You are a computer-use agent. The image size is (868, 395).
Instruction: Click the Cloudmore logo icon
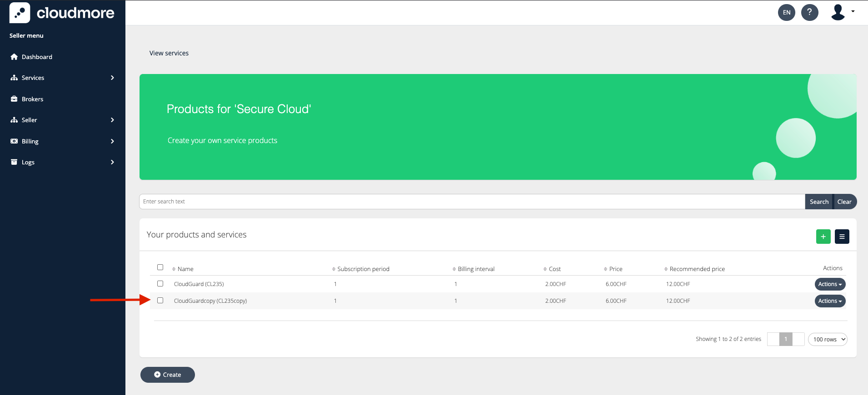(20, 13)
